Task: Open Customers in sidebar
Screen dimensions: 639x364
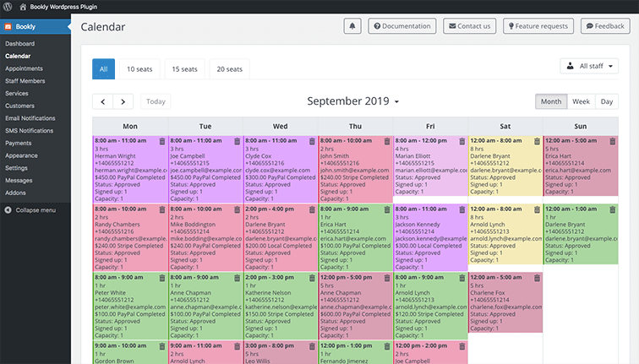Action: [20, 106]
